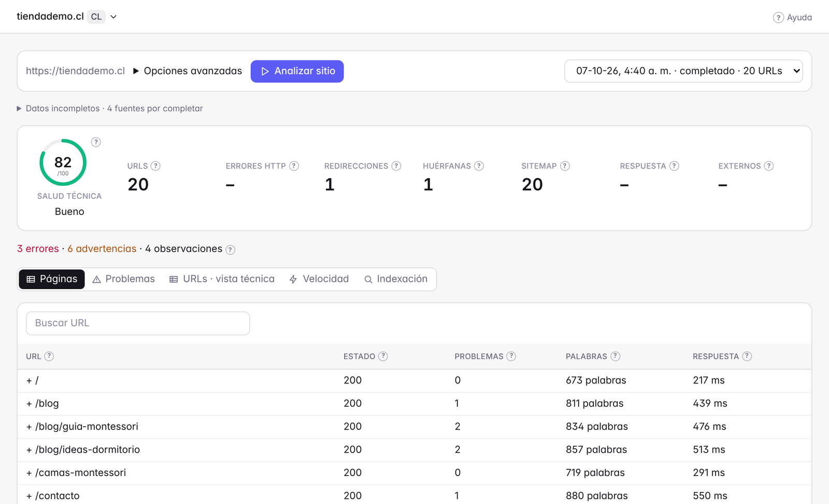Click the 4 observaciones text

point(184,249)
